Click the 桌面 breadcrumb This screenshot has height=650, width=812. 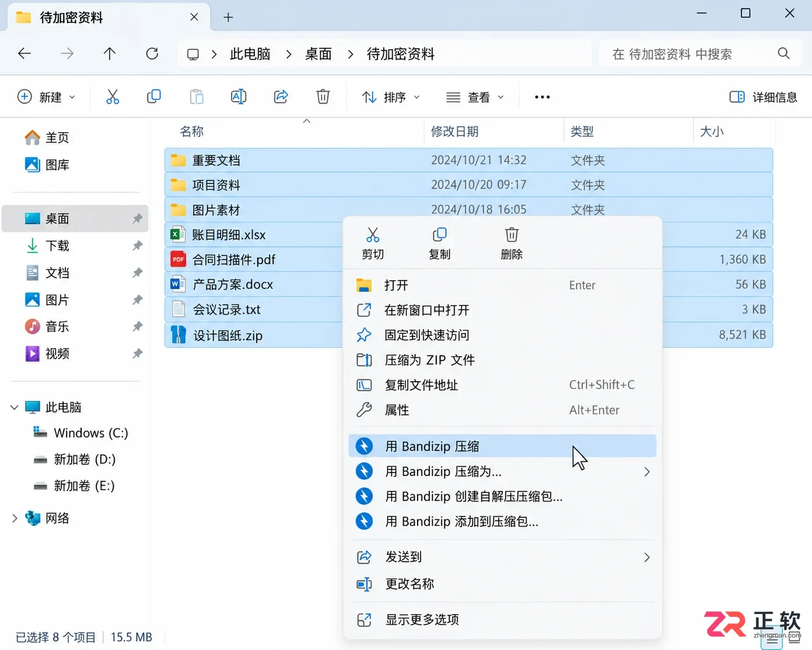319,54
